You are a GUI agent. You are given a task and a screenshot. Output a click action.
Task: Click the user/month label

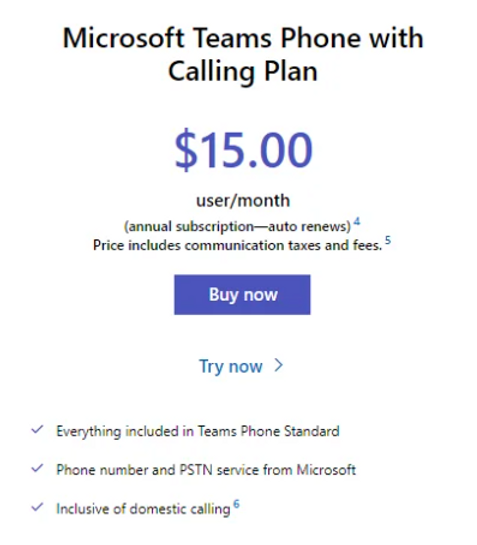tap(243, 201)
